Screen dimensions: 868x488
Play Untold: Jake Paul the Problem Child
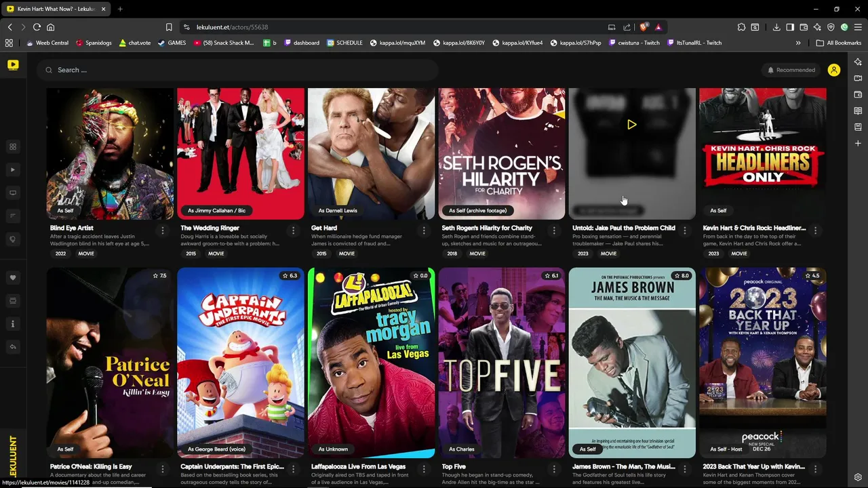coord(631,125)
